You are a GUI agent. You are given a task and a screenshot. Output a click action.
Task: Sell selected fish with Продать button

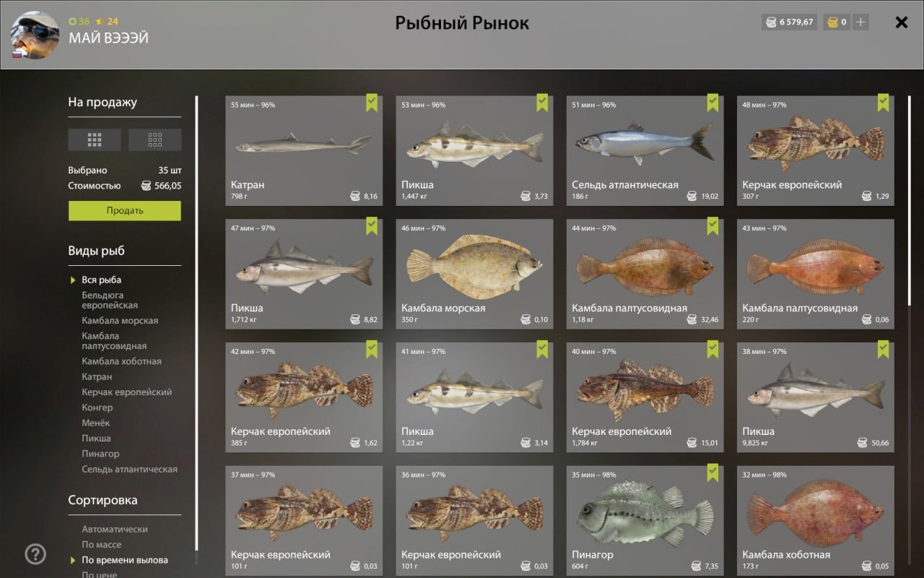coord(125,211)
